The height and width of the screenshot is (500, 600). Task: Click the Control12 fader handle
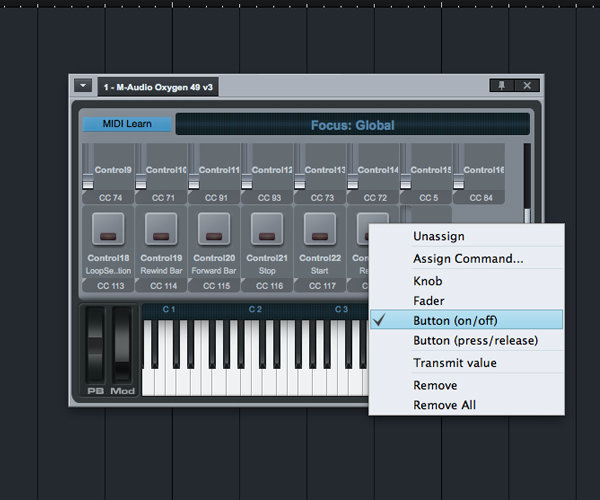247,182
